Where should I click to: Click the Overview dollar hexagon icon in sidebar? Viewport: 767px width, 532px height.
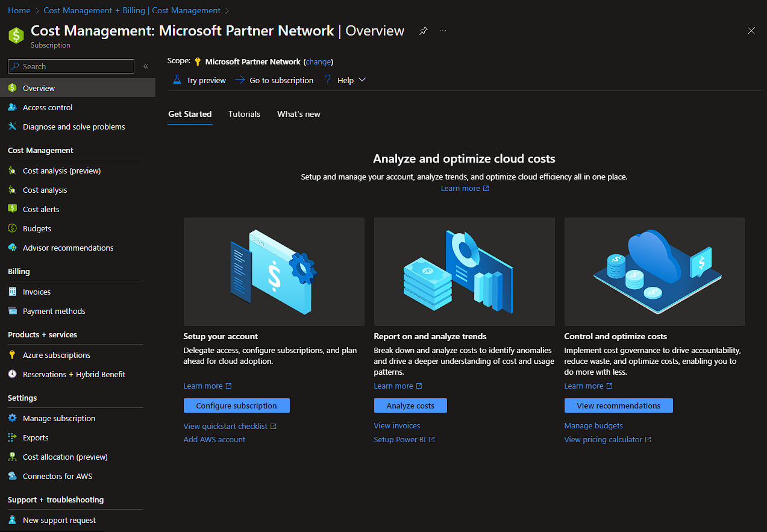pyautogui.click(x=12, y=88)
